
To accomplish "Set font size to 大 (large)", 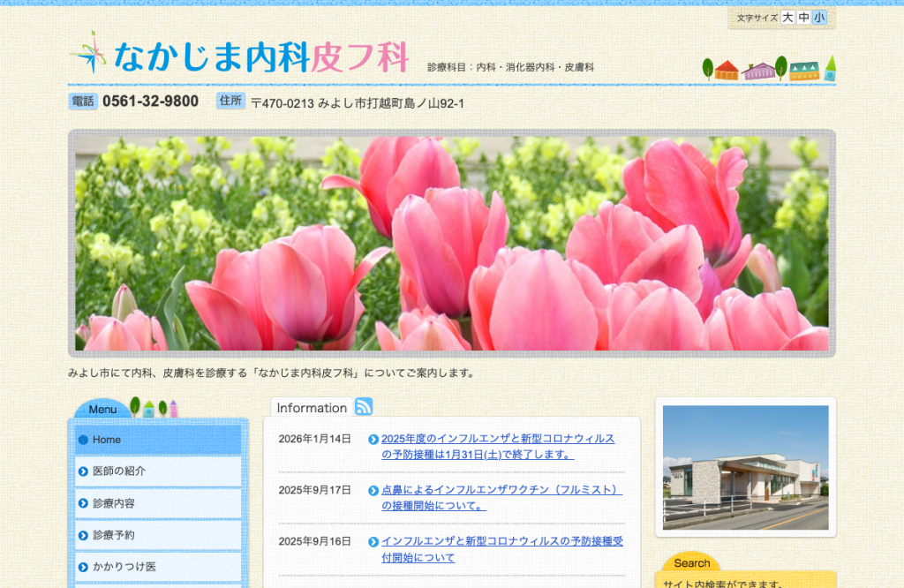I will tap(787, 18).
